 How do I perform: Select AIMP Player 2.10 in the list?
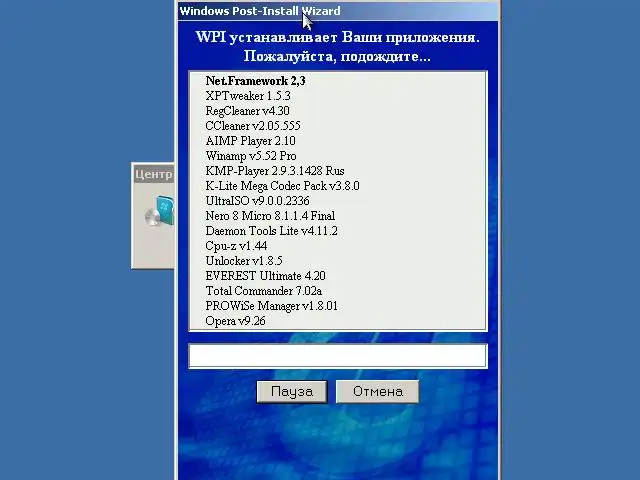(x=251, y=141)
